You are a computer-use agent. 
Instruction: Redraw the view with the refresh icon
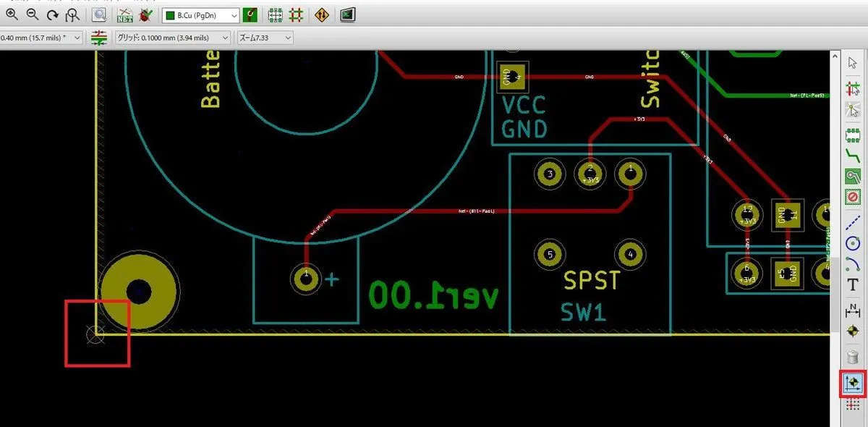(53, 14)
